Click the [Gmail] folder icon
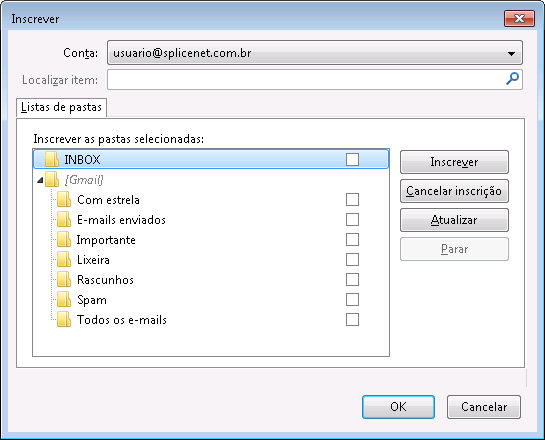Image resolution: width=545 pixels, height=440 pixels. (x=51, y=180)
